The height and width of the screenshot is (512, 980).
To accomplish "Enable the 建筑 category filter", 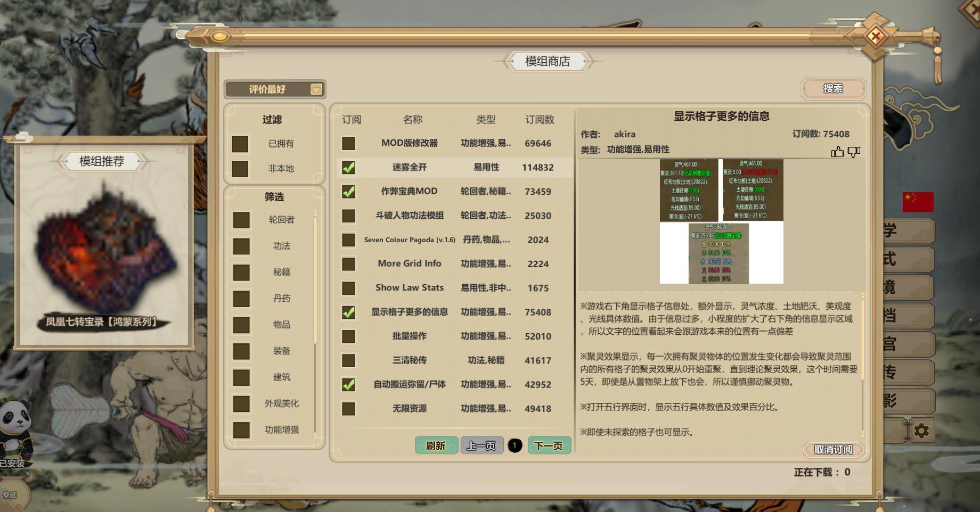I will [x=241, y=377].
